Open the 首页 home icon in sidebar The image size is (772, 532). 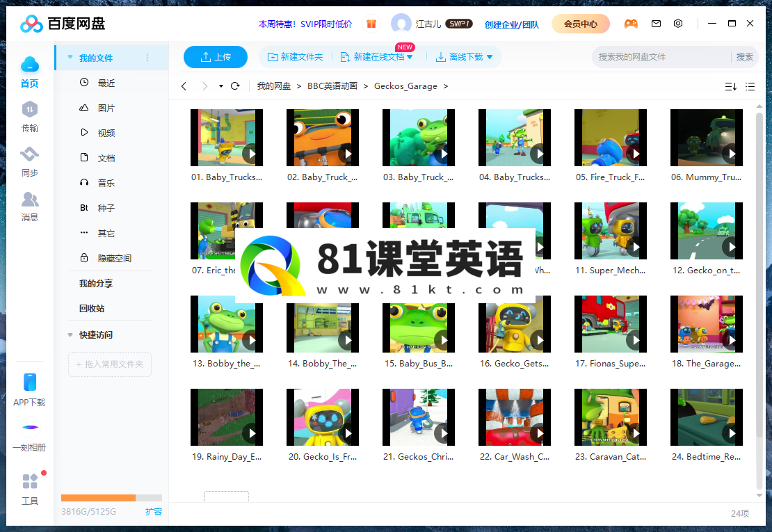pos(29,65)
